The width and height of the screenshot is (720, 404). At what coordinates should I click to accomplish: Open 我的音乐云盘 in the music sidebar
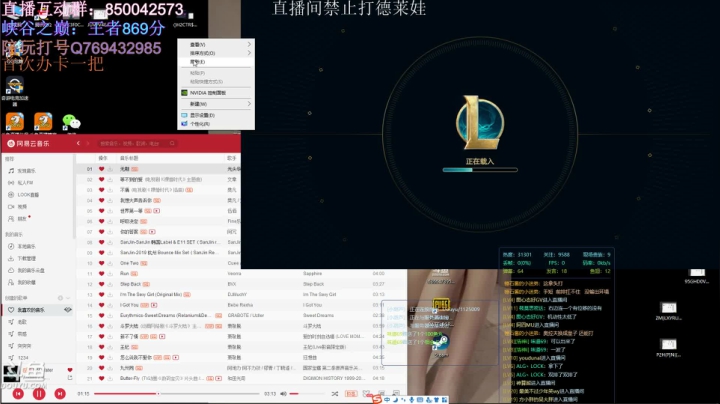point(31,270)
